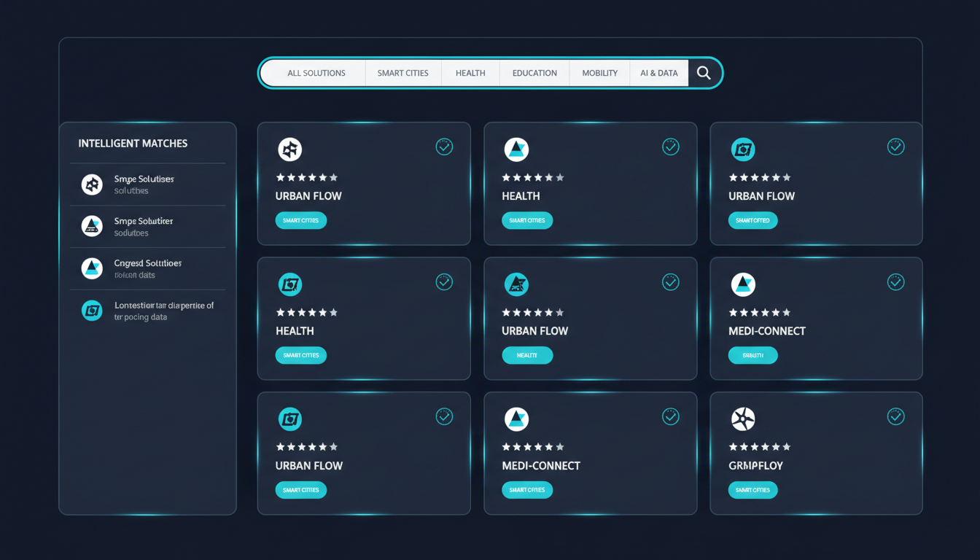
Task: Switch to the EDUCATION tab
Action: pyautogui.click(x=534, y=73)
